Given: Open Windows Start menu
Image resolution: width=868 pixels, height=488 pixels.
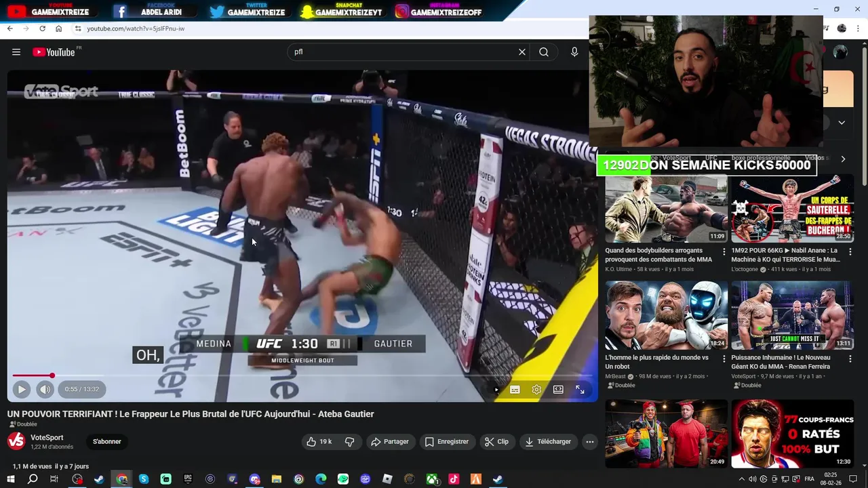Looking at the screenshot, I should point(10,479).
